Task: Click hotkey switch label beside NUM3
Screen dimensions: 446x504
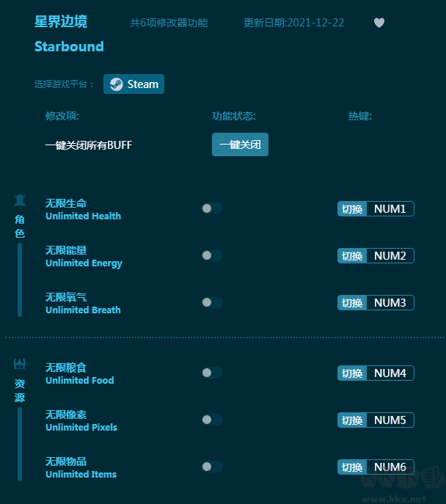Action: [352, 303]
